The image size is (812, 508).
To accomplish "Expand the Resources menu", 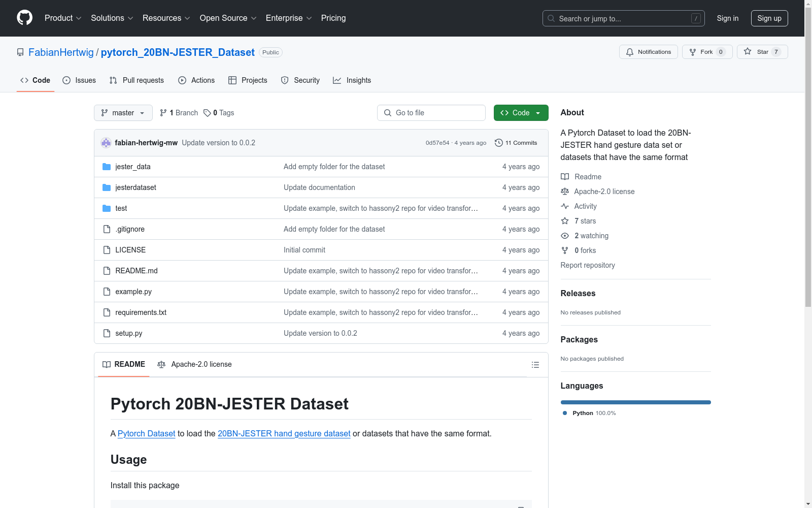I will point(166,18).
